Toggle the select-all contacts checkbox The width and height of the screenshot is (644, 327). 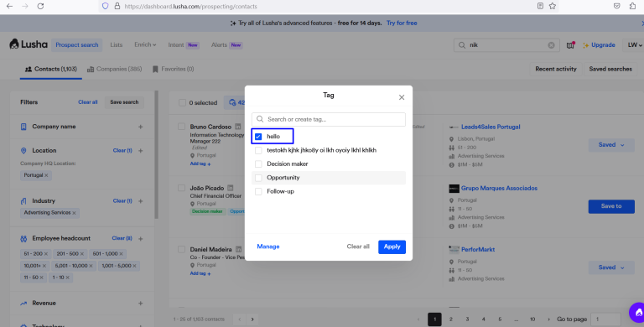[182, 102]
